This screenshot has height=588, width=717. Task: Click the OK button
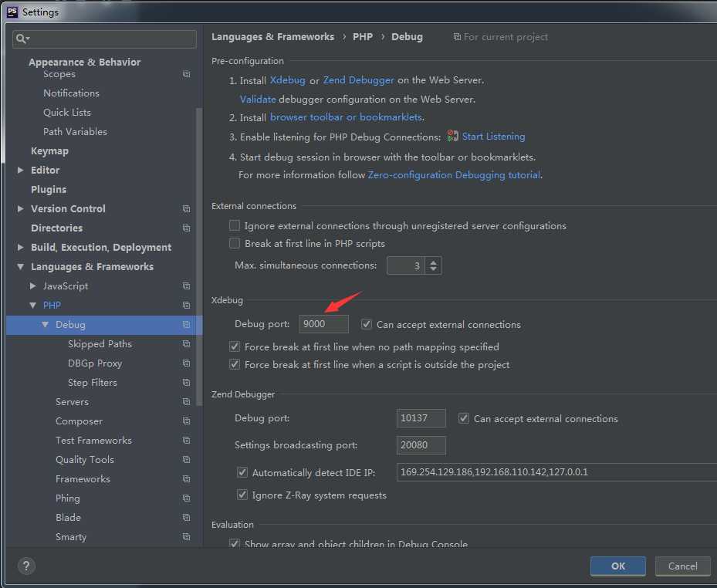click(618, 566)
